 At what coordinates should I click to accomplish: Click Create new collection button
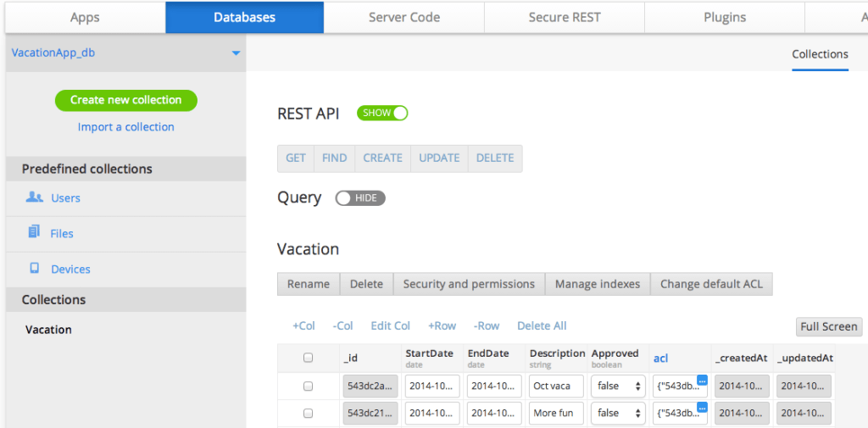(126, 100)
